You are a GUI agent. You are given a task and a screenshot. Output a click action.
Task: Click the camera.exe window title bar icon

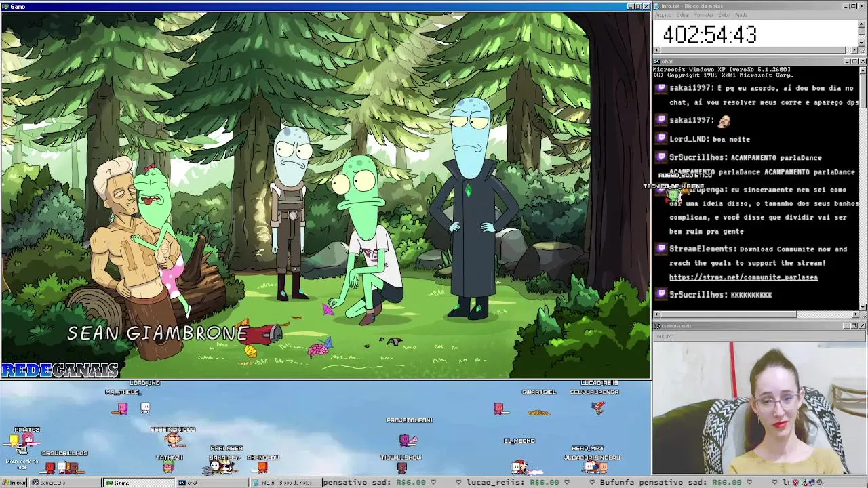tap(657, 326)
